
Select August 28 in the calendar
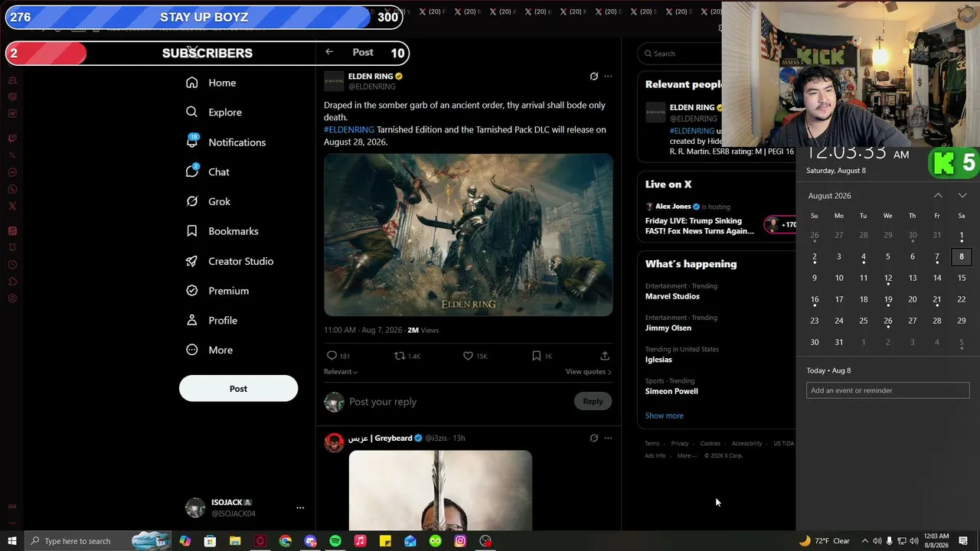click(937, 321)
